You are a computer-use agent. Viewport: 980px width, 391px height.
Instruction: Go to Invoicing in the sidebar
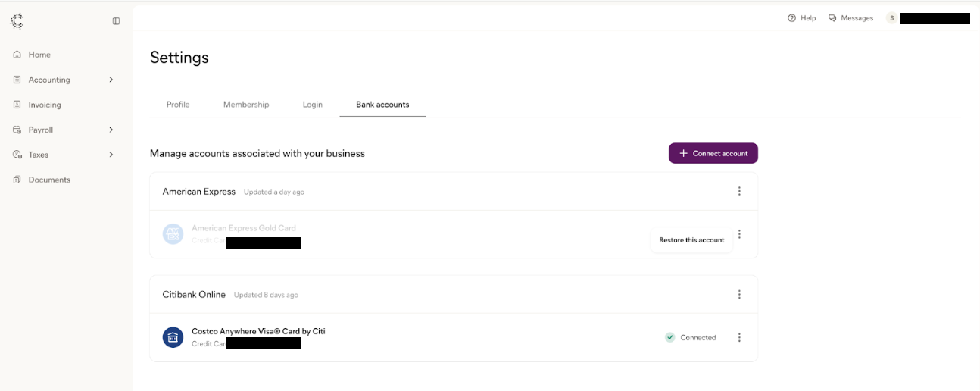[45, 105]
